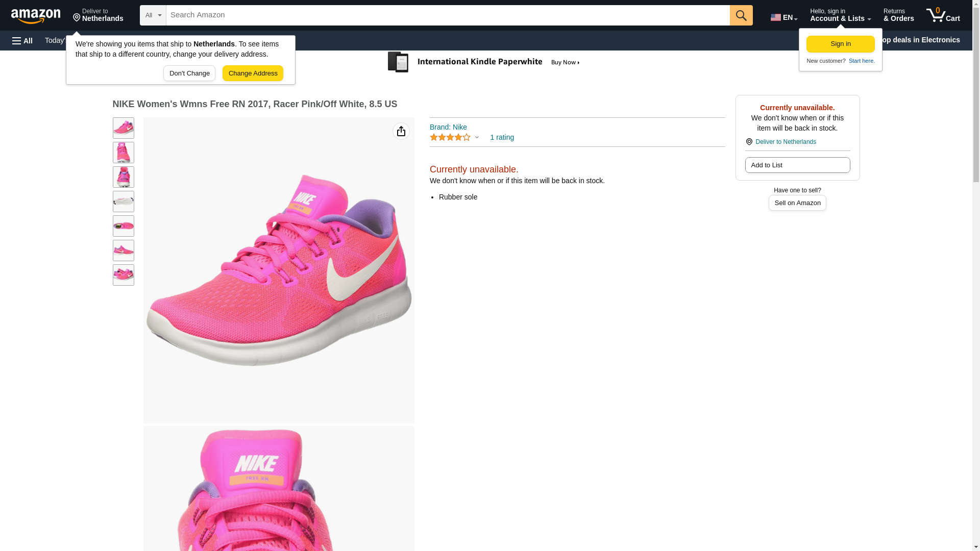The height and width of the screenshot is (551, 980).
Task: Click into the Search Amazon field
Action: click(x=447, y=15)
